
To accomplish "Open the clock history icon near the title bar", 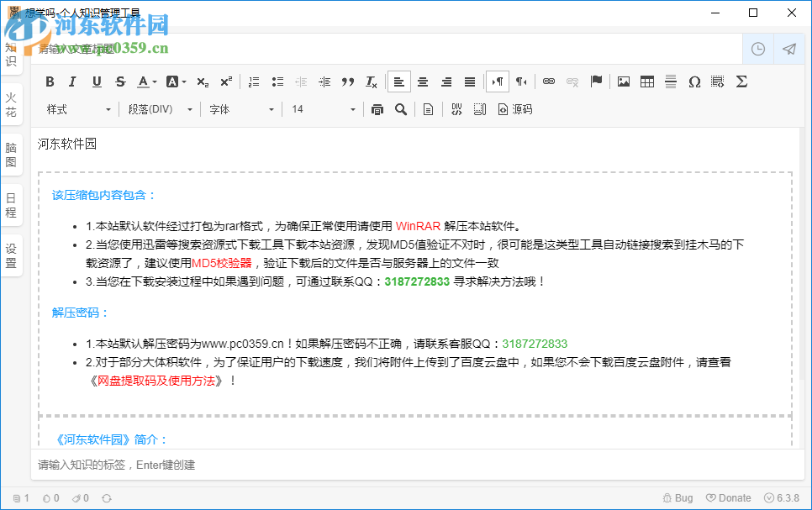I will pyautogui.click(x=757, y=49).
